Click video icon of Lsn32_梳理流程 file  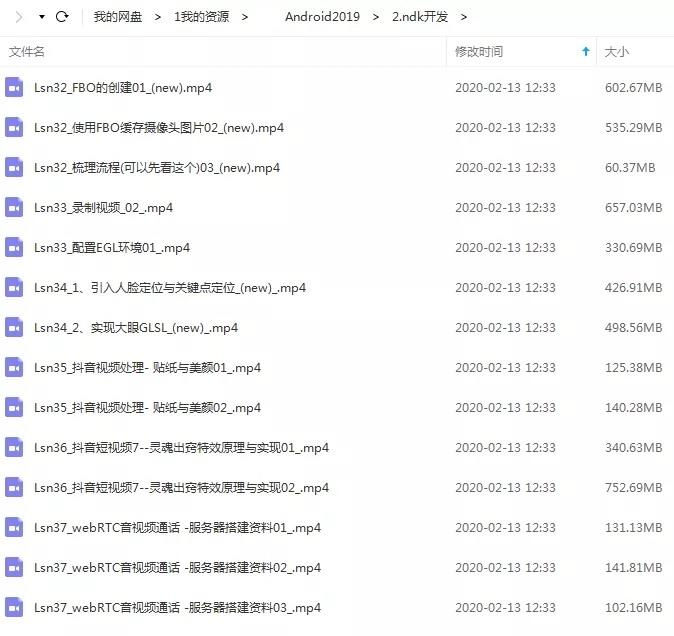[14, 167]
